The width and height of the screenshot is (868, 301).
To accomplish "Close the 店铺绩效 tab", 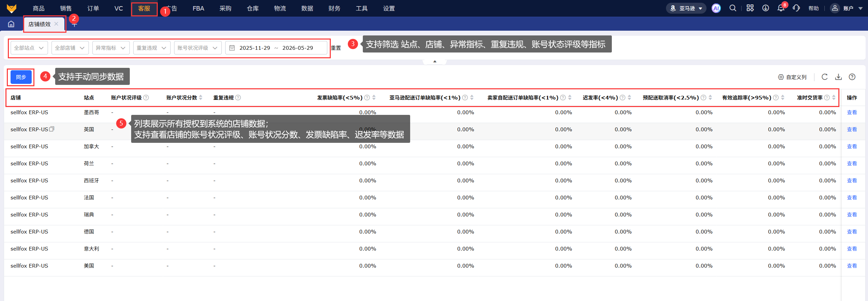I will (57, 24).
